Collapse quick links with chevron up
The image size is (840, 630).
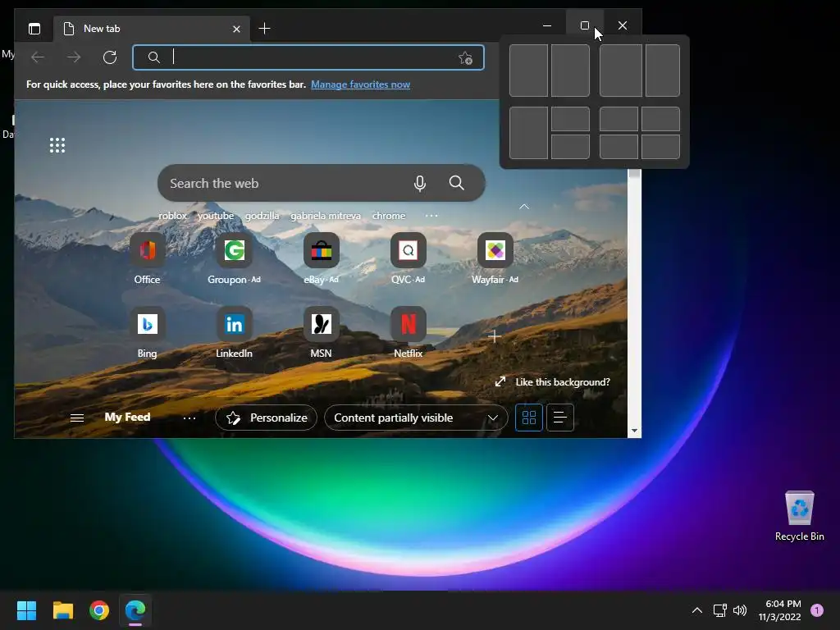point(524,207)
